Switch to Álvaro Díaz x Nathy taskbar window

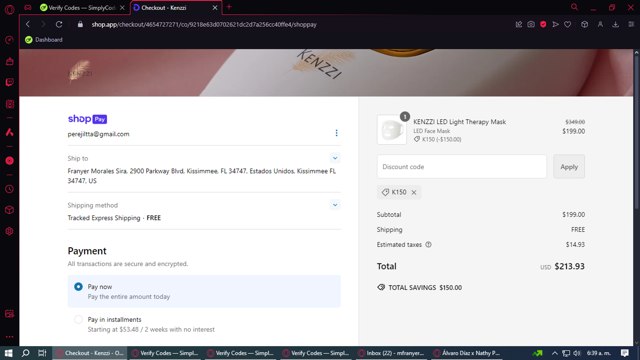(467, 353)
